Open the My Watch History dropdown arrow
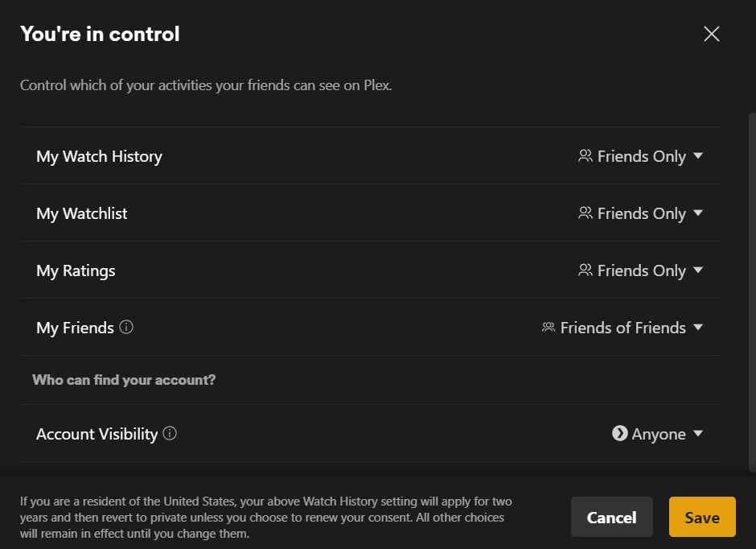Screen dimensions: 756x549 coord(698,156)
